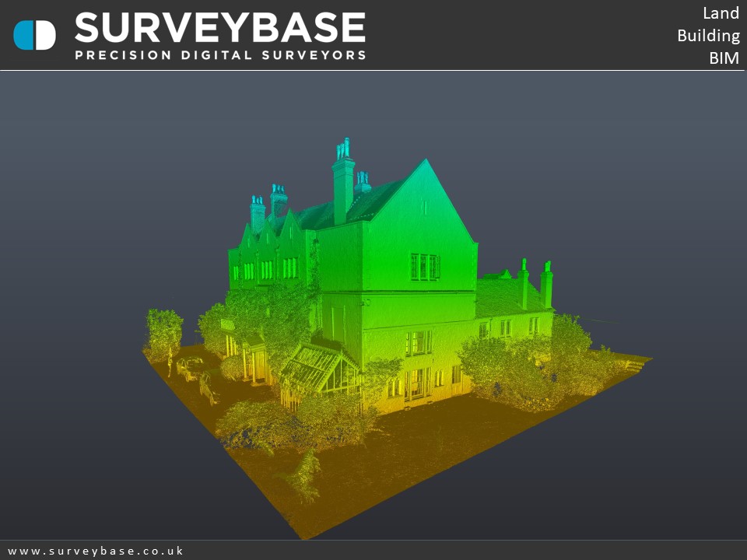Click the 3D point cloud house model

[x=397, y=338]
